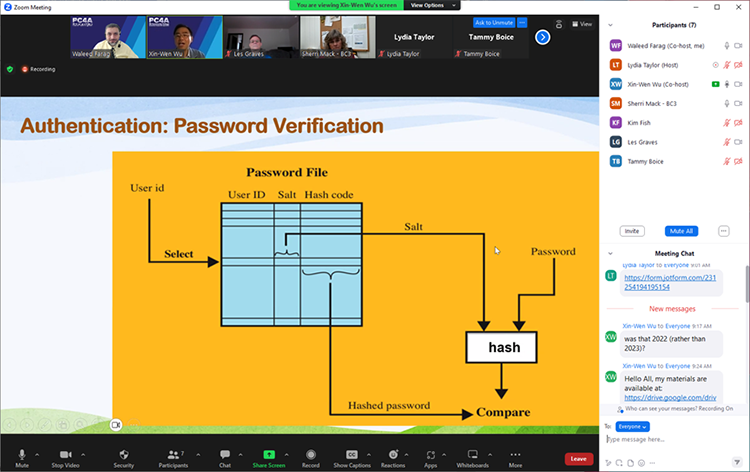The image size is (750, 472).
Task: Open the View Options dropdown
Action: 432,5
